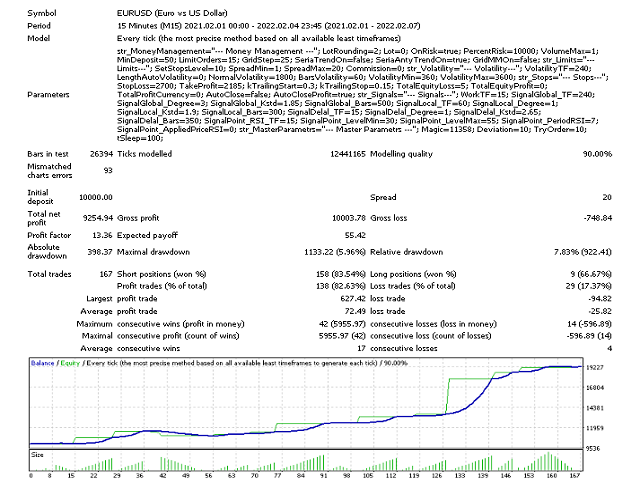This screenshot has width=640, height=480.
Task: Select Loss trades value 29 (17.37%)
Action: point(589,286)
